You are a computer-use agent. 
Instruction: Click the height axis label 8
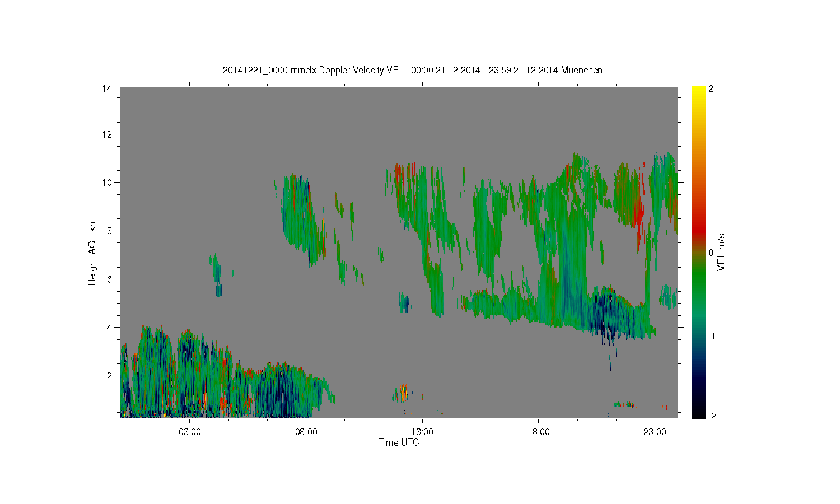[x=109, y=230]
